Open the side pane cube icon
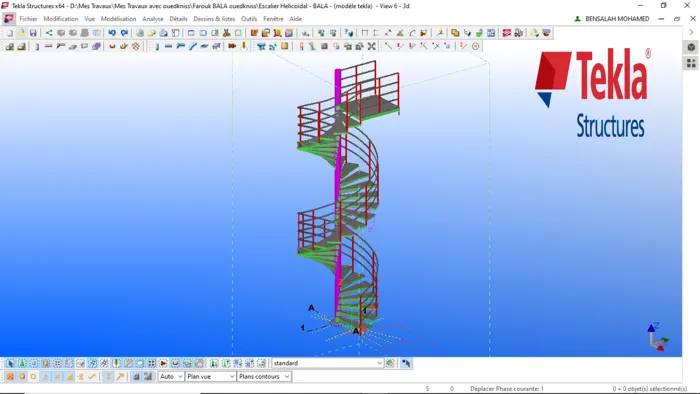 coord(691,47)
